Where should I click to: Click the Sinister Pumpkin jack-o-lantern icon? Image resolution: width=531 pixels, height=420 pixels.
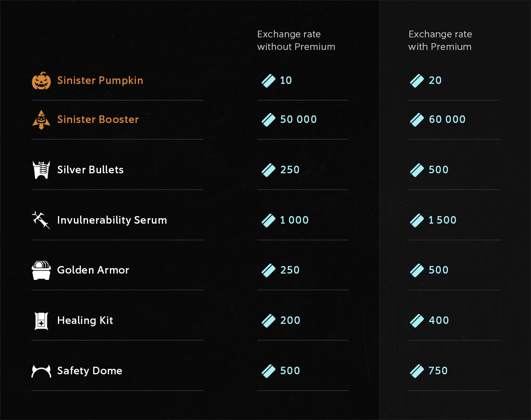tap(41, 81)
